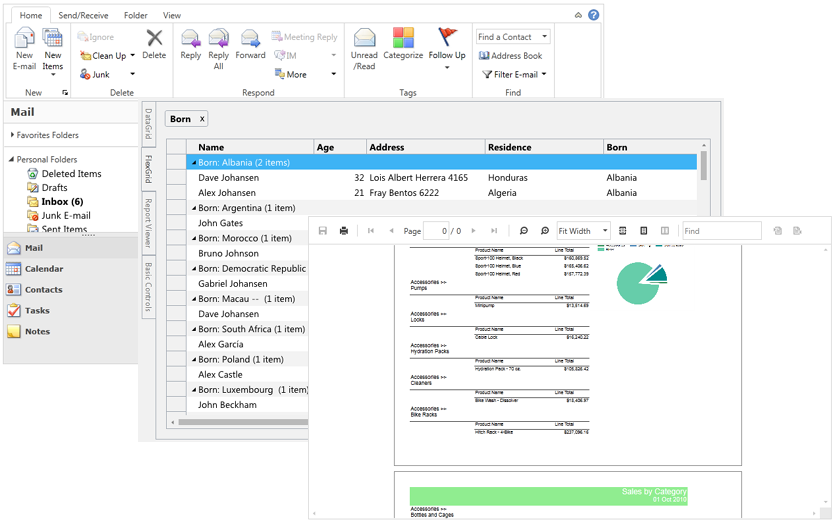Open the Find a Contact dropdown

[545, 36]
